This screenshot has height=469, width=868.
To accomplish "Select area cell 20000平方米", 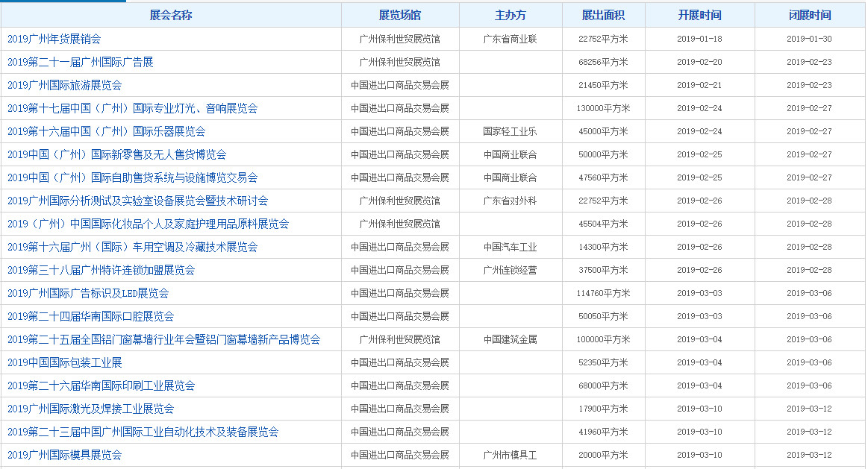I will coord(603,455).
